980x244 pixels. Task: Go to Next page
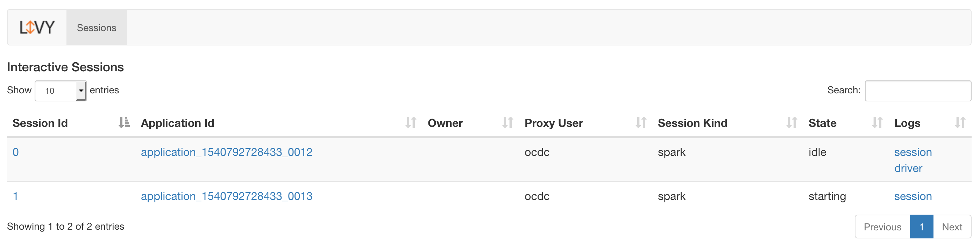[x=951, y=227]
